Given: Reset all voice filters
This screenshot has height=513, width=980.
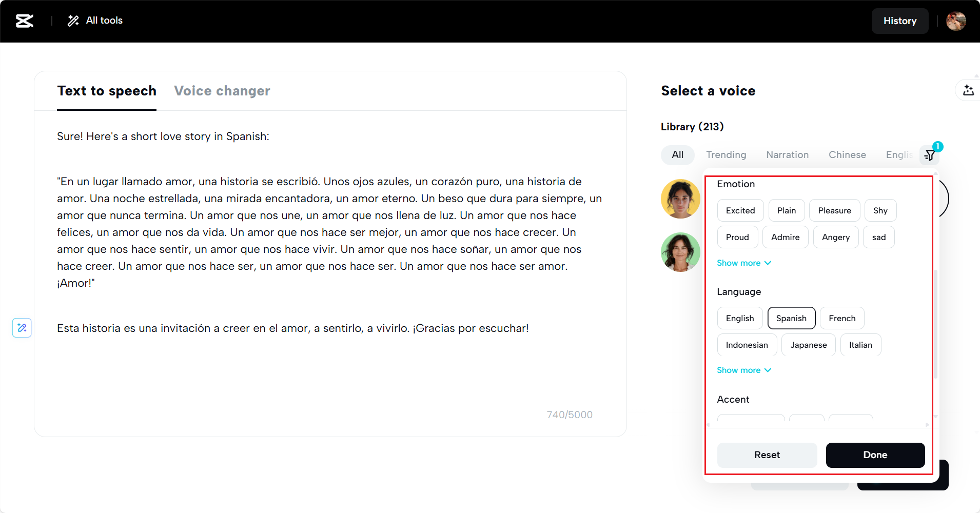Looking at the screenshot, I should (x=767, y=455).
